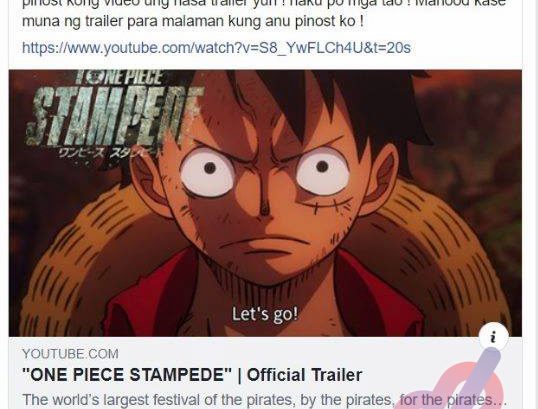
Task: Click the STAMPEDE movie logo in thumbnail
Action: (115, 116)
